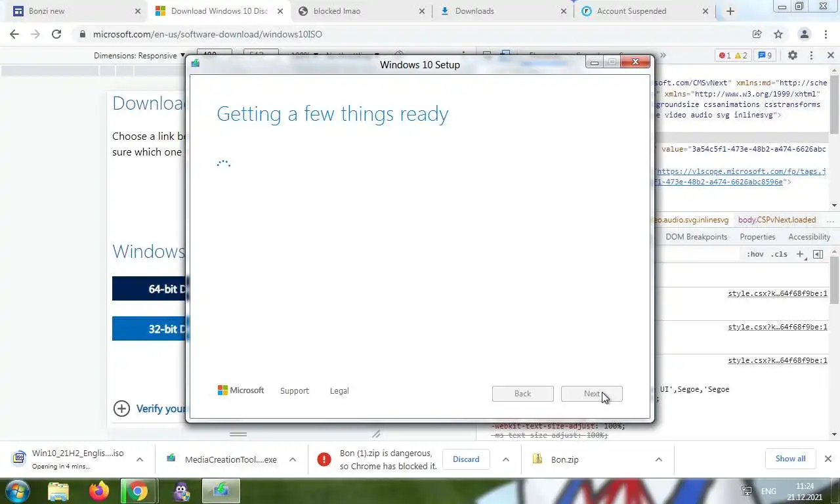Show more DevTools tabs chevron

663,55
